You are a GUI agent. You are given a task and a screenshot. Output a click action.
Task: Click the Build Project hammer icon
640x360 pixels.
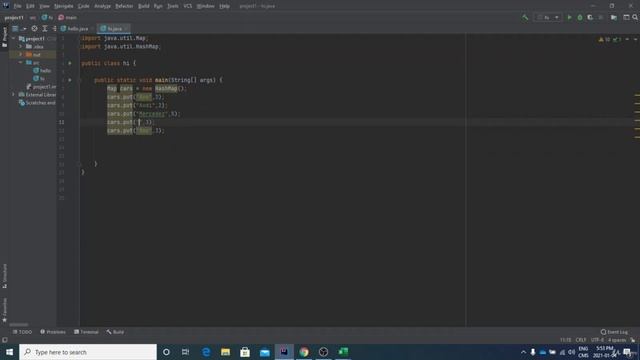pos(525,18)
